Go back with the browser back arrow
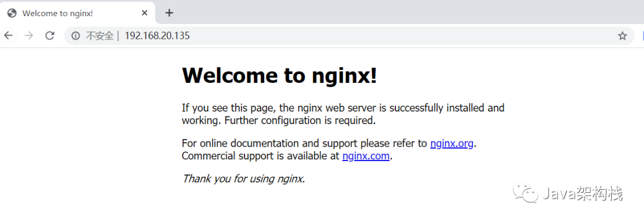The width and height of the screenshot is (644, 222). (x=8, y=36)
